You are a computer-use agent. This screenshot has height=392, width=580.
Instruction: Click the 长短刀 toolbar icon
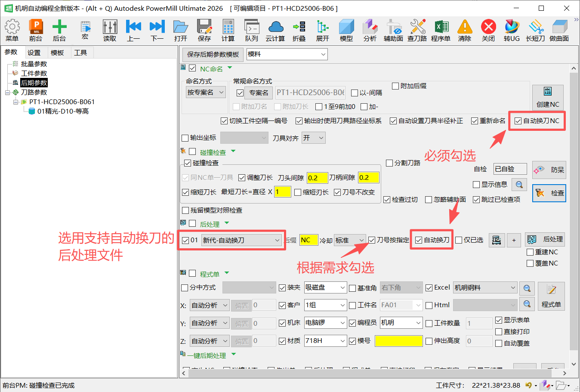[x=536, y=30]
